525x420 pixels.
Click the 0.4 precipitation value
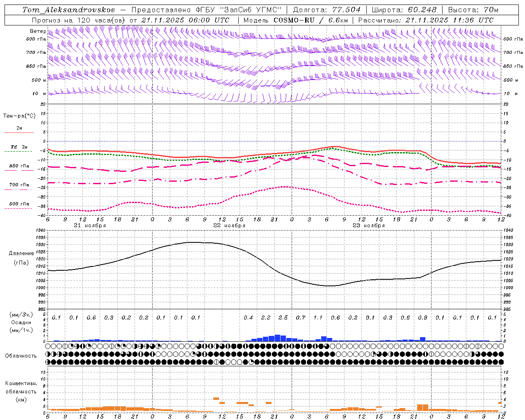click(x=248, y=318)
